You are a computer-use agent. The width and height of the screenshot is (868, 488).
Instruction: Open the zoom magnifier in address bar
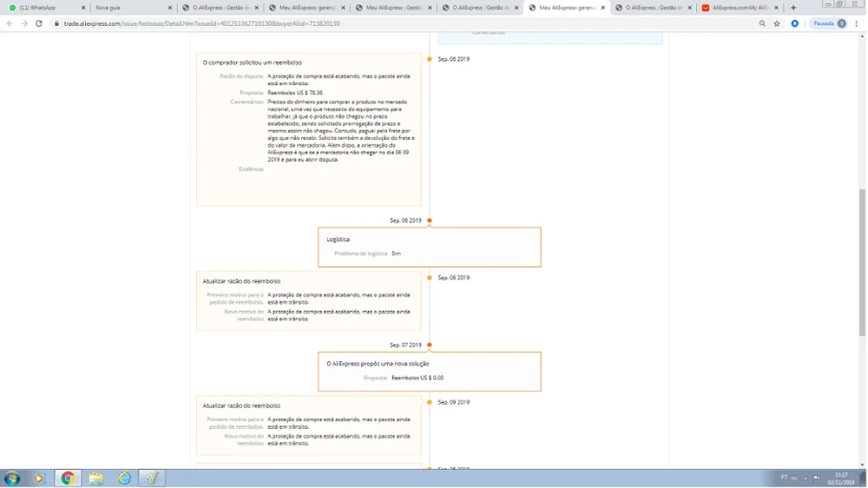[762, 23]
